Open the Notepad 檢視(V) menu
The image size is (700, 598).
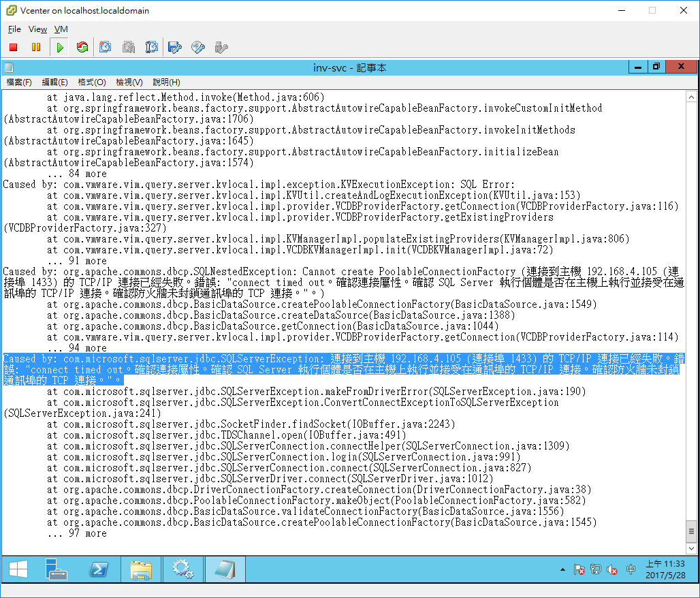click(129, 82)
